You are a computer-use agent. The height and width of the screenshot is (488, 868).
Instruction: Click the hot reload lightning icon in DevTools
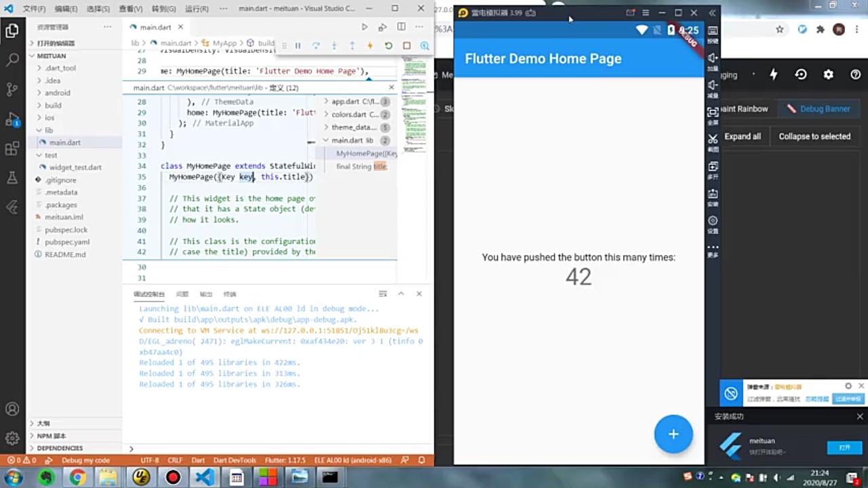pyautogui.click(x=774, y=75)
